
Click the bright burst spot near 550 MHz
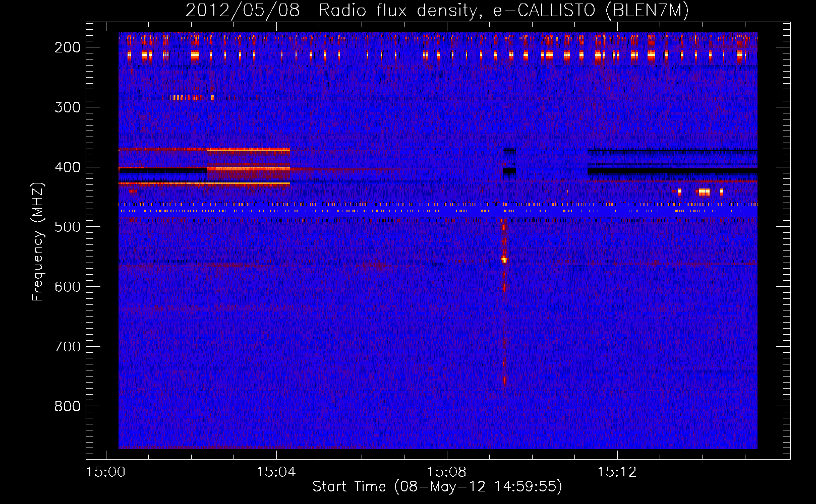click(504, 260)
